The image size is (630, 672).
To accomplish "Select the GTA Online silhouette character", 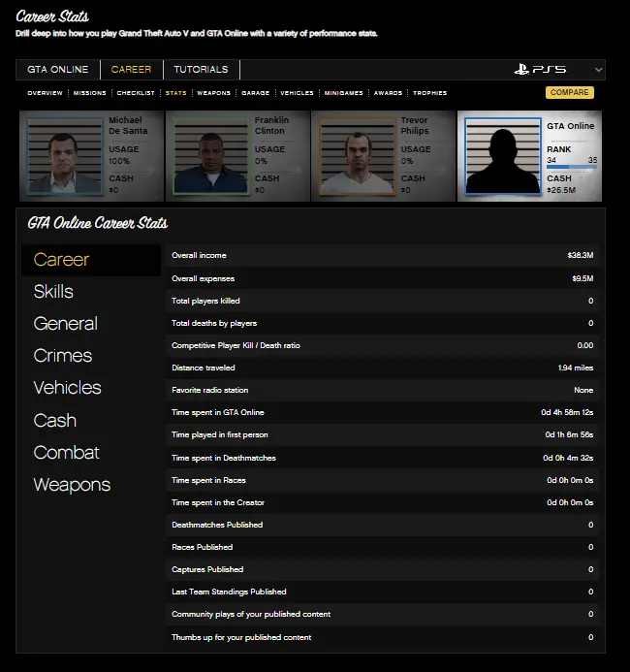I will pyautogui.click(x=502, y=157).
